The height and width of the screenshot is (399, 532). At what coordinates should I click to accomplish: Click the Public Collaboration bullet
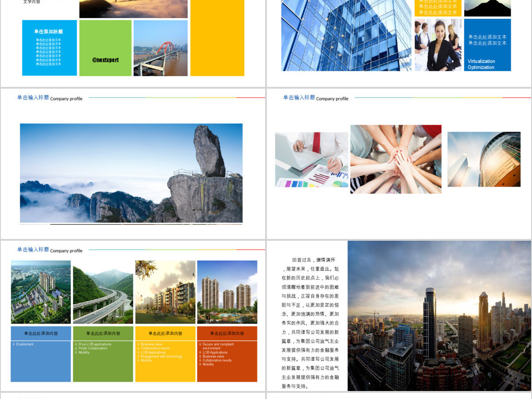click(93, 348)
